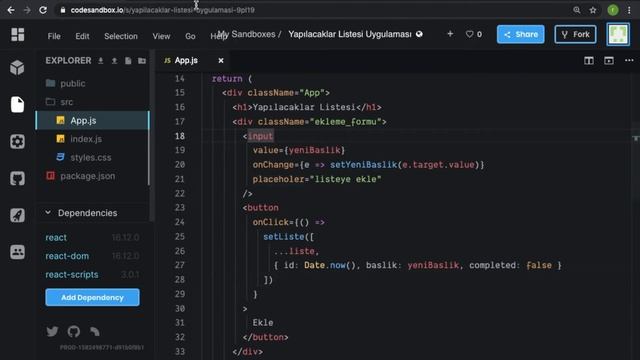
Task: Close the App.js editor tab
Action: pos(221,60)
